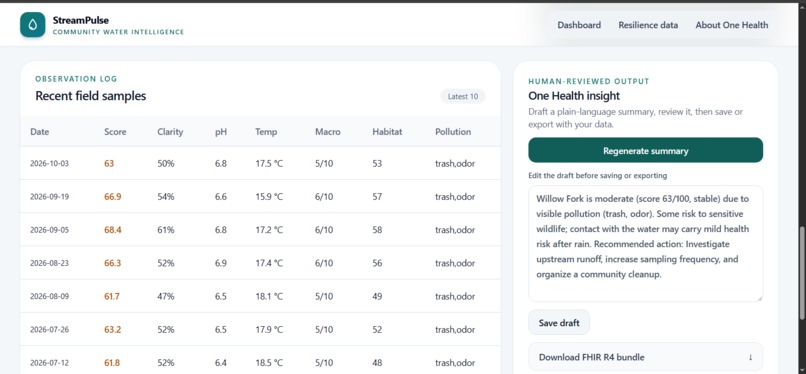Click the download arrow icon on FHIR R4 bundle
The image size is (806, 374).
tap(750, 357)
